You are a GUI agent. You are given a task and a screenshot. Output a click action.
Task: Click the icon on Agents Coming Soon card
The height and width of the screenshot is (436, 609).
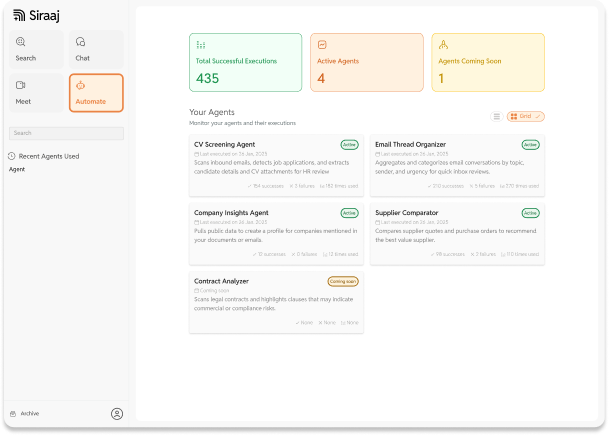(443, 45)
